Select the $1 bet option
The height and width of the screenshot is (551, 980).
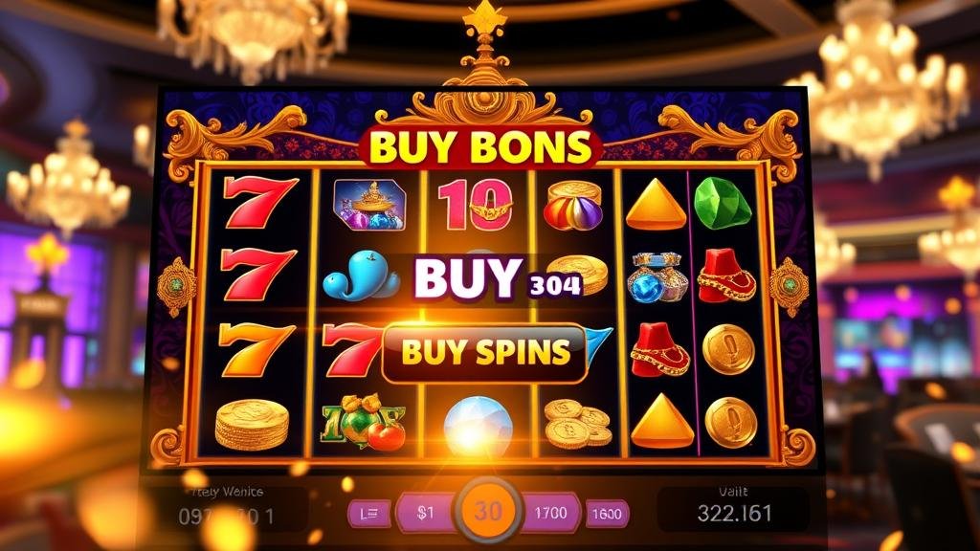(426, 514)
